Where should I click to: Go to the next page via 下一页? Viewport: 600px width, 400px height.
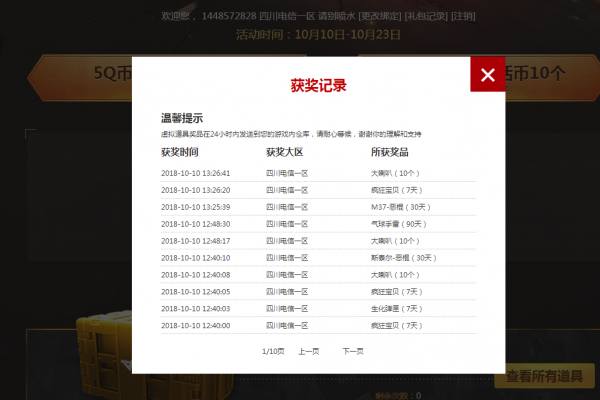pyautogui.click(x=353, y=351)
